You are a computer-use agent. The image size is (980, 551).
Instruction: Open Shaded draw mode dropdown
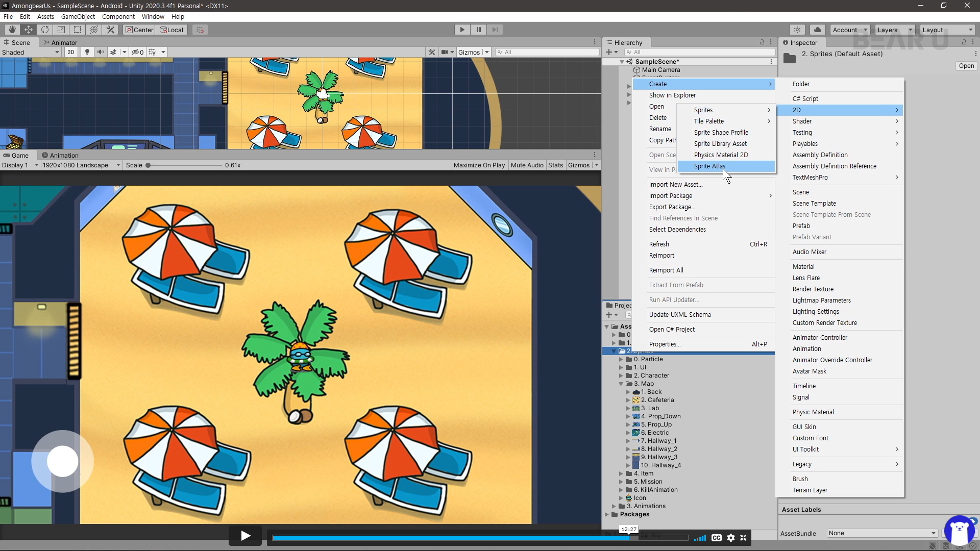[x=31, y=52]
